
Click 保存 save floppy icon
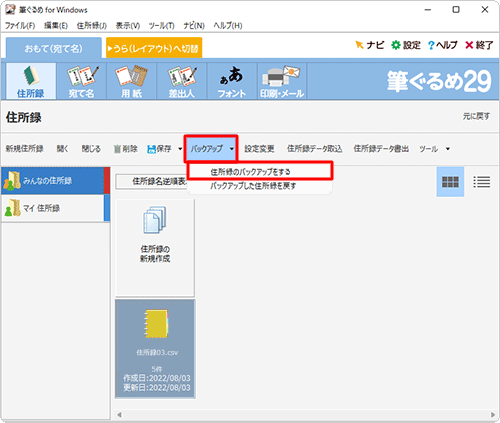coord(159,149)
